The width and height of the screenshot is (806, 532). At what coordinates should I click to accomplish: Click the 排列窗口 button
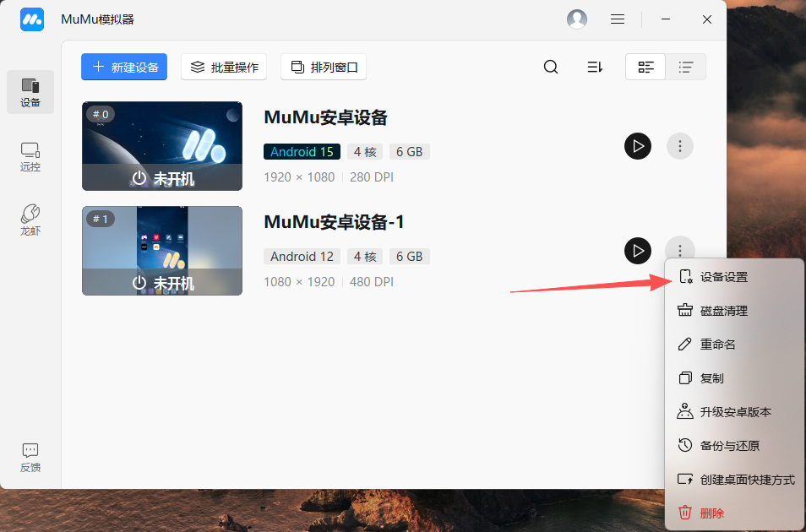324,67
